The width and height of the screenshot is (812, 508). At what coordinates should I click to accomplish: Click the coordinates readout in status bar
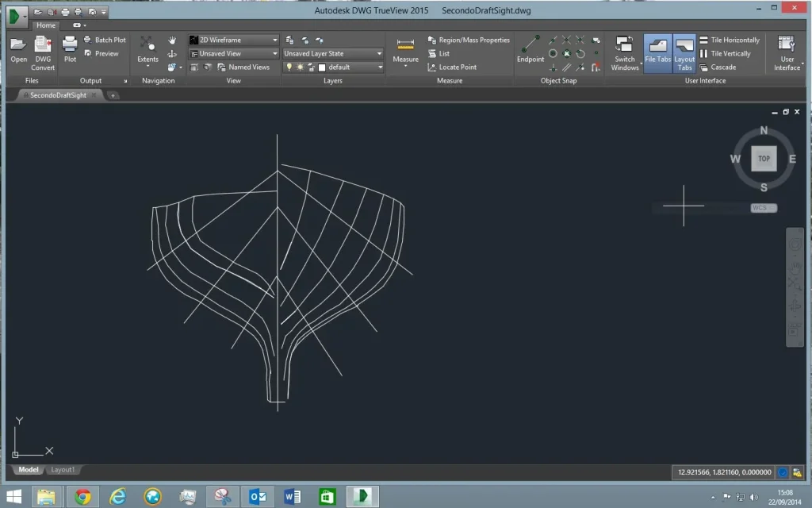(x=724, y=472)
